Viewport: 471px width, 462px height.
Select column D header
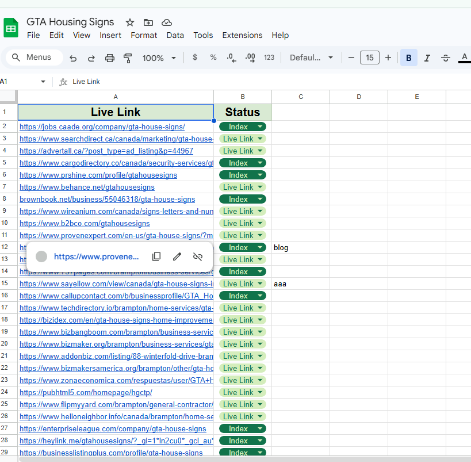[359, 97]
